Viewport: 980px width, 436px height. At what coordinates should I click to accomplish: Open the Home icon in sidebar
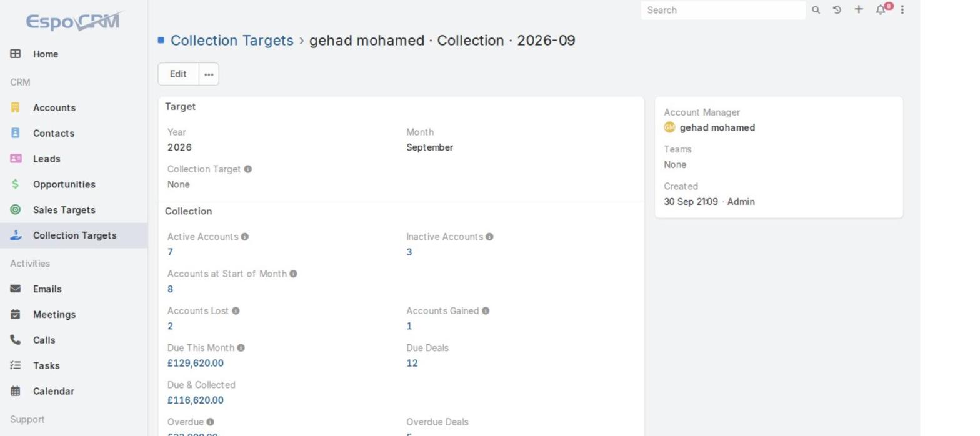coord(16,54)
